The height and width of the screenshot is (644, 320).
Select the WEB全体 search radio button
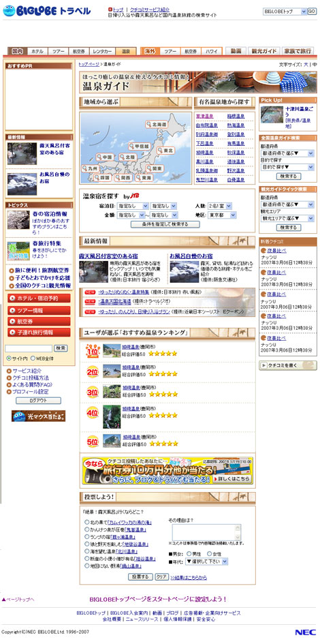tap(33, 358)
